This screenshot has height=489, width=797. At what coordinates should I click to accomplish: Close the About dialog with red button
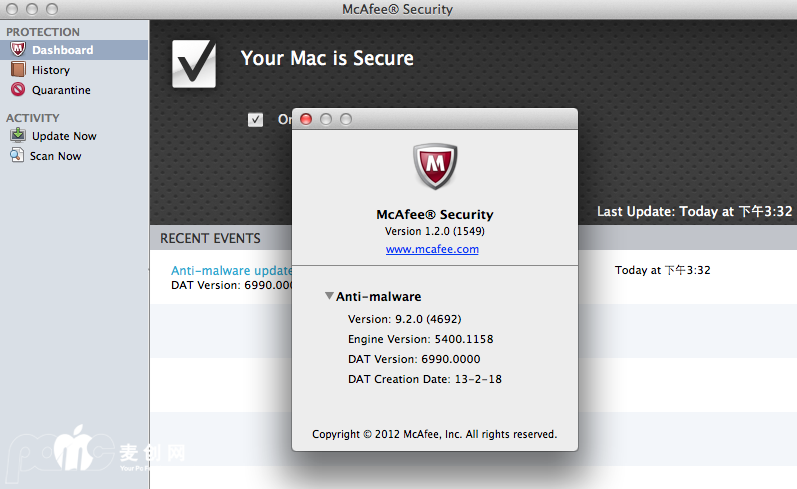click(306, 119)
